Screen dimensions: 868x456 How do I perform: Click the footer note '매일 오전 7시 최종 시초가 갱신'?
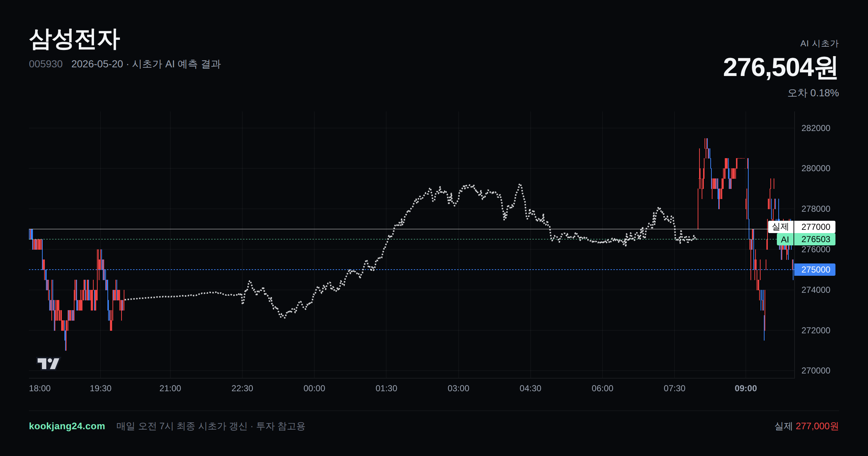[x=182, y=426]
